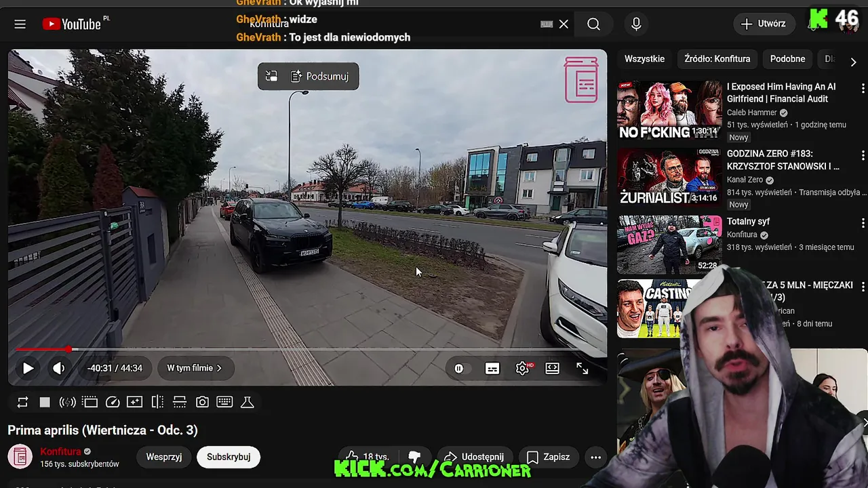The image size is (868, 488).
Task: Click the stop square icon below player
Action: 45,402
